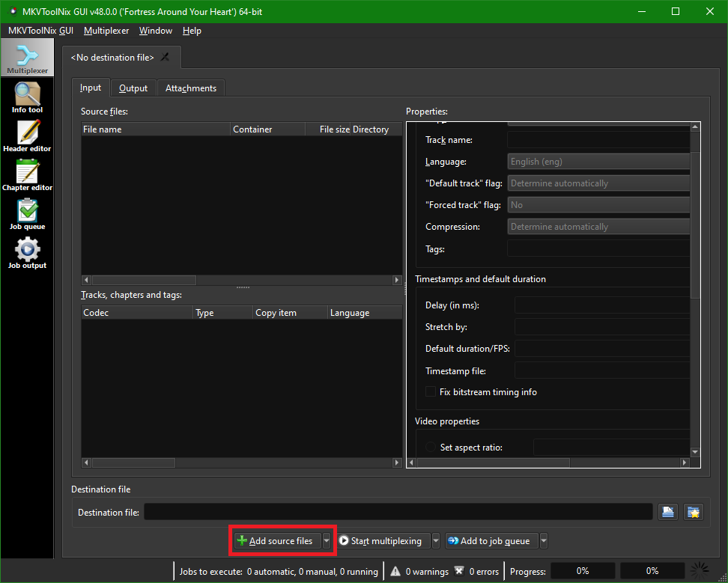This screenshot has height=583, width=728.
Task: Click the recent destination directories star icon
Action: pyautogui.click(x=694, y=512)
